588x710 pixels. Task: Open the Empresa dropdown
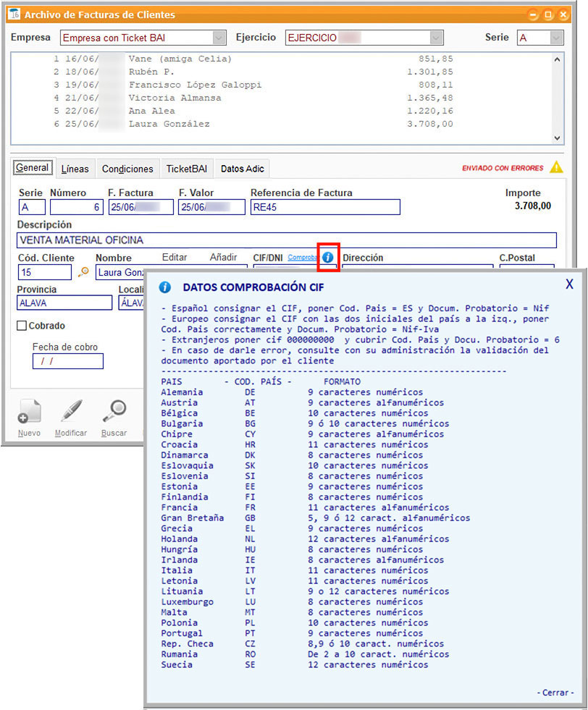[x=219, y=38]
